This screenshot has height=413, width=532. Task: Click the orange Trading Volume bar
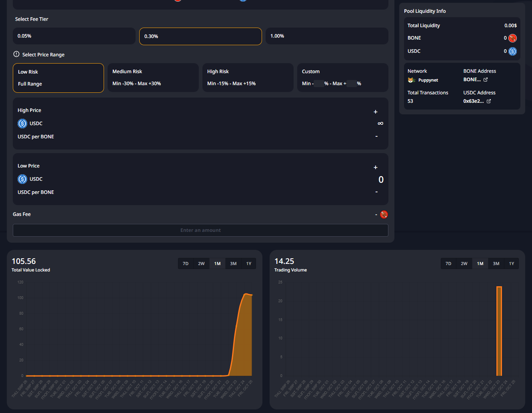tap(499, 331)
